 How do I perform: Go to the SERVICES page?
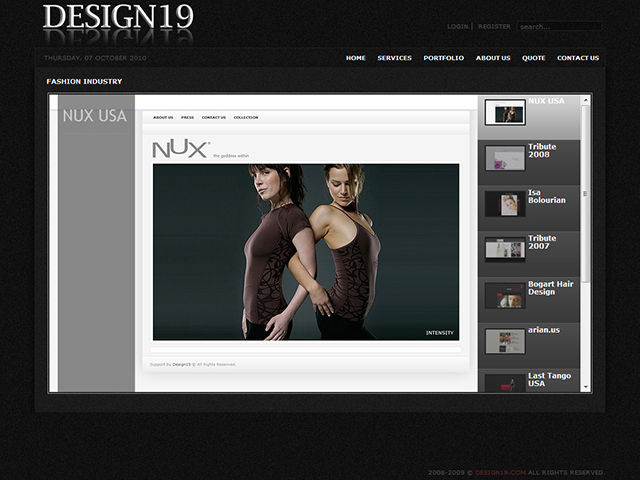click(394, 58)
